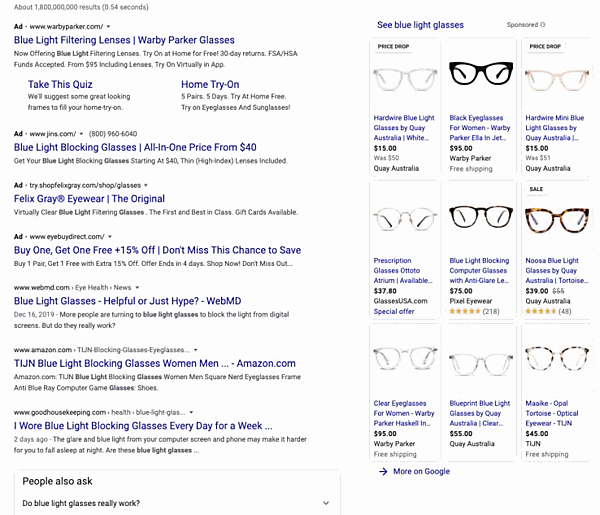Click the $37.80 price for Ottoto Atrium
Image resolution: width=600 pixels, height=515 pixels.
click(x=385, y=291)
